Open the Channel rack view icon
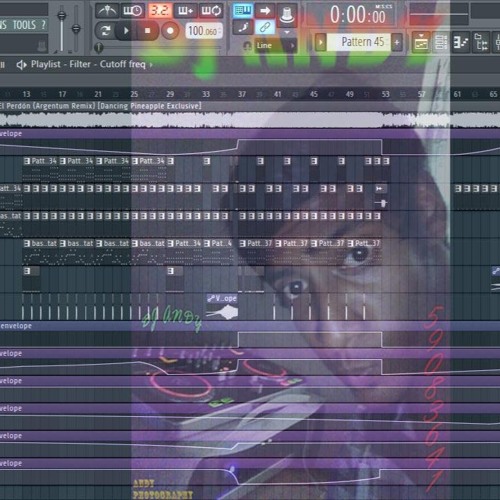 [x=441, y=42]
